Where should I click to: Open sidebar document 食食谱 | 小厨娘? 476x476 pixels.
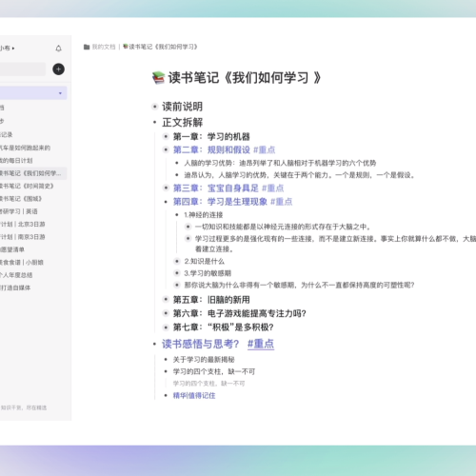tap(22, 262)
